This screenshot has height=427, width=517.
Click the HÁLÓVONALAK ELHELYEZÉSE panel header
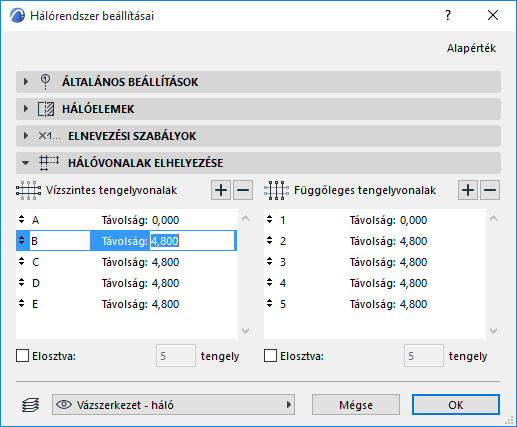258,163
